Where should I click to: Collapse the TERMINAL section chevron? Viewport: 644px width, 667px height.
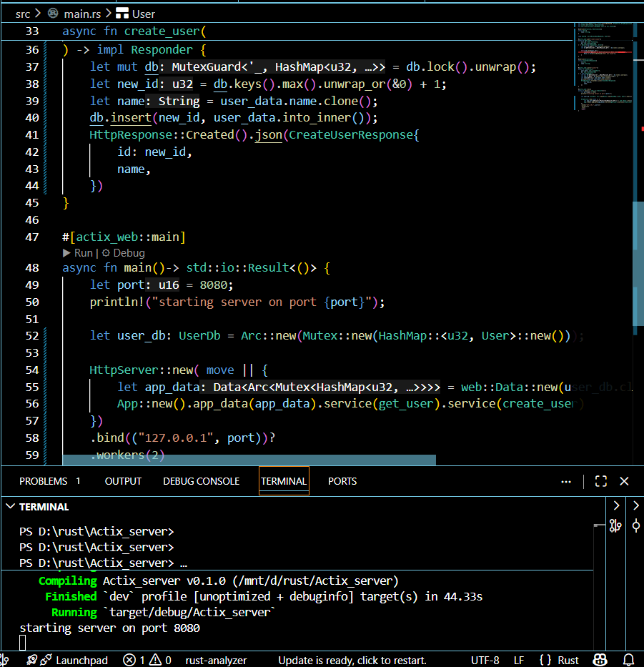(10, 507)
